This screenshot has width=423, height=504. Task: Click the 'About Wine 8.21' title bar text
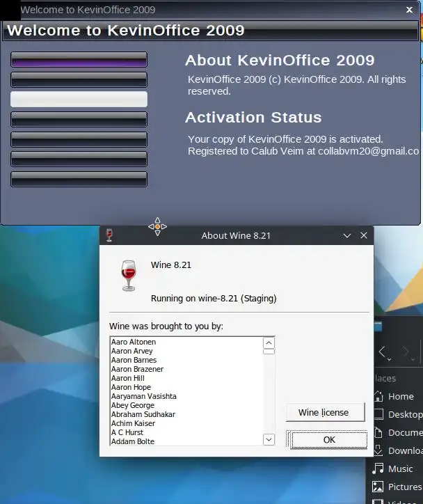click(x=236, y=235)
